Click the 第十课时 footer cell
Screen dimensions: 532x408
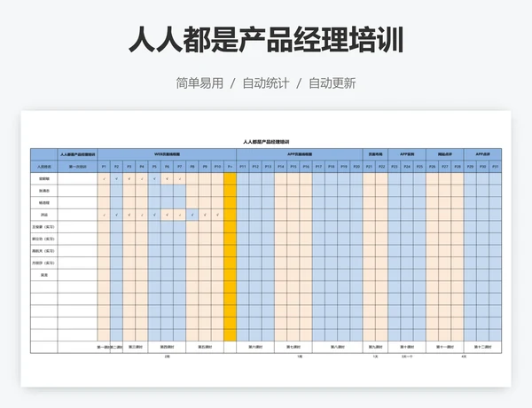pyautogui.click(x=407, y=347)
